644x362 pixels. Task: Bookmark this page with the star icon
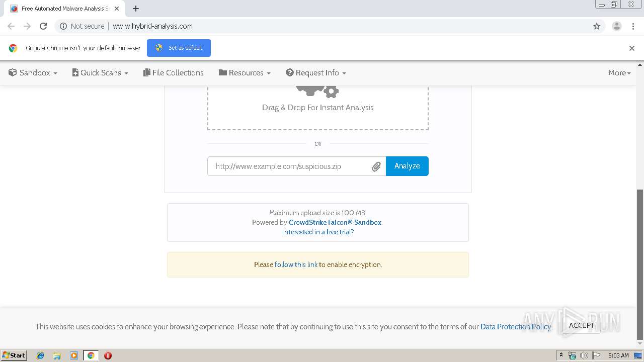point(597,26)
